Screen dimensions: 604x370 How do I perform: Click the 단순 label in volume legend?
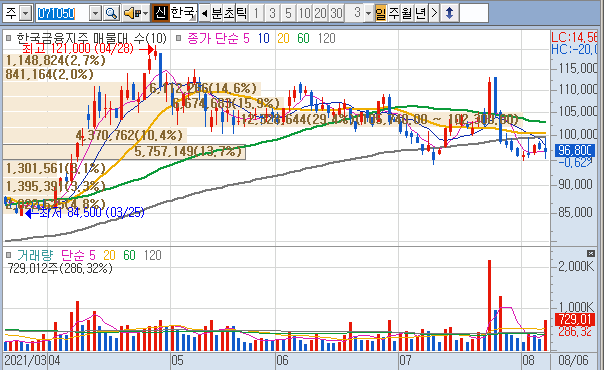coord(74,255)
